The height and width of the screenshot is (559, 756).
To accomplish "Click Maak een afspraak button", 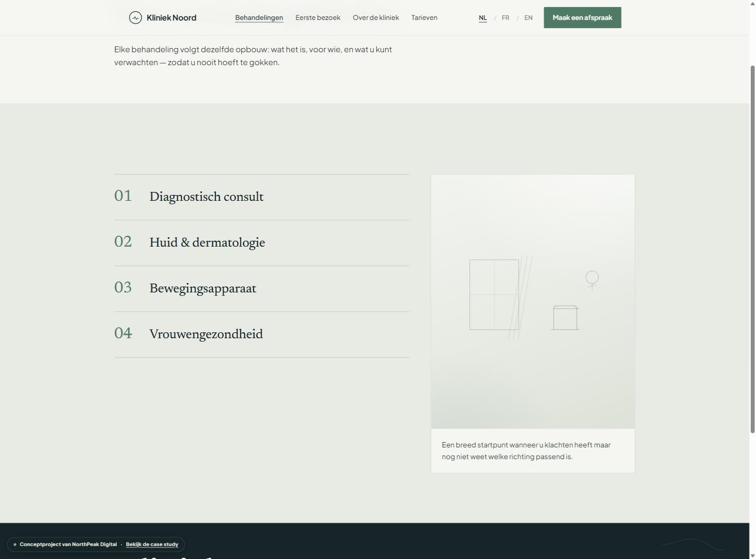I will tap(582, 18).
